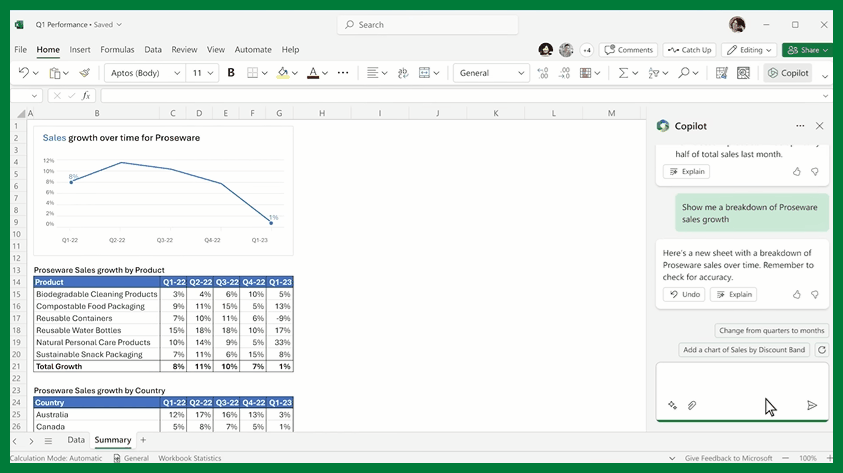This screenshot has height=473, width=843.
Task: Open the Share dropdown button
Action: pyautogui.click(x=807, y=50)
